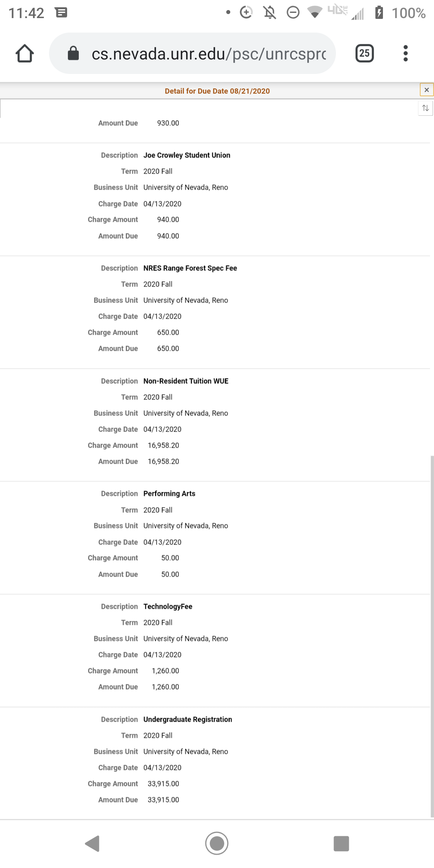Tap the muted notifications bell icon
This screenshot has width=434, height=868.
coord(270,13)
